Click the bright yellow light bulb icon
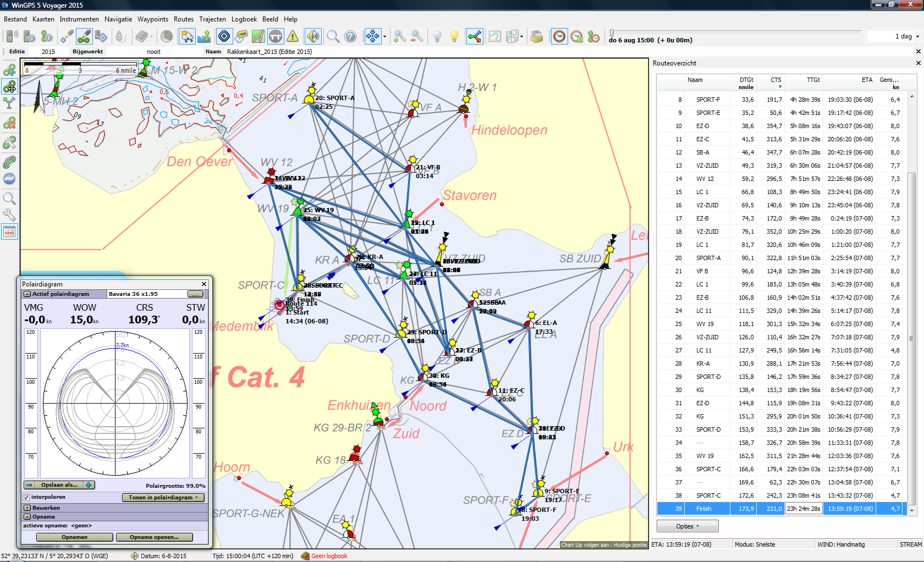 [454, 37]
